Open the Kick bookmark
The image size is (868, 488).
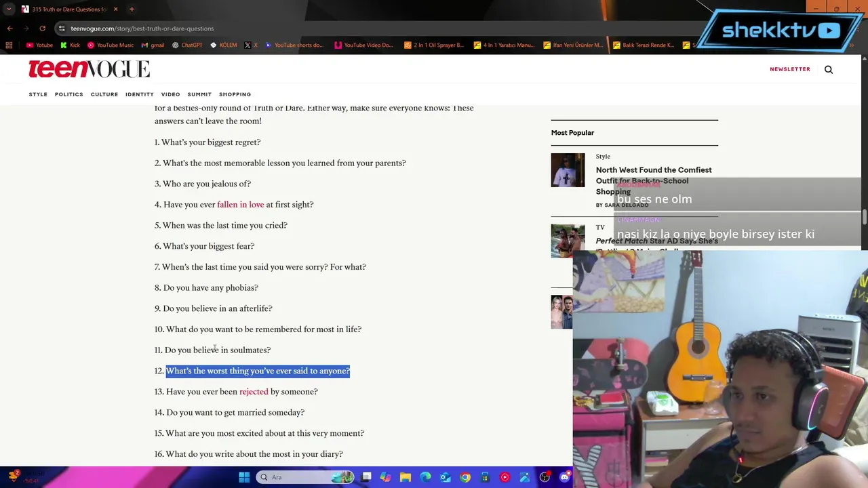coord(70,45)
